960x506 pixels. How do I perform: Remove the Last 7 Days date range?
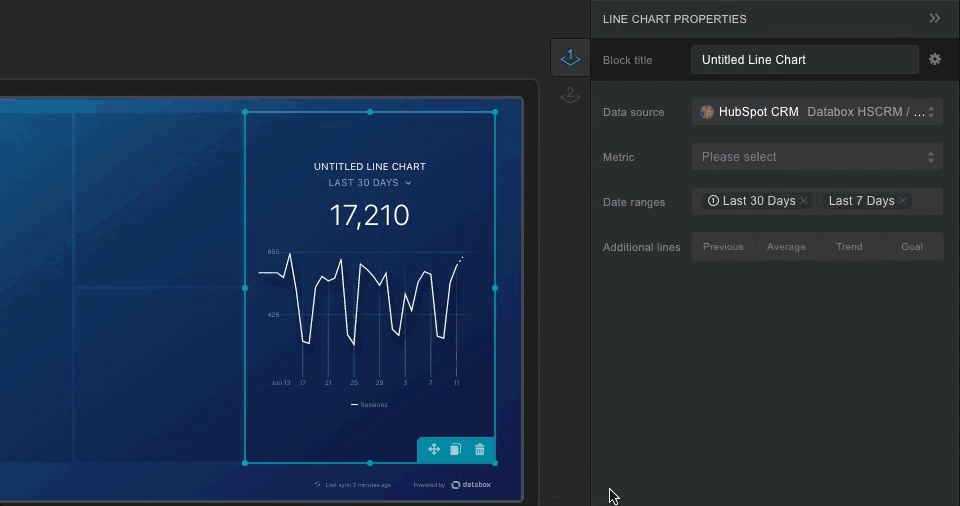(x=903, y=201)
